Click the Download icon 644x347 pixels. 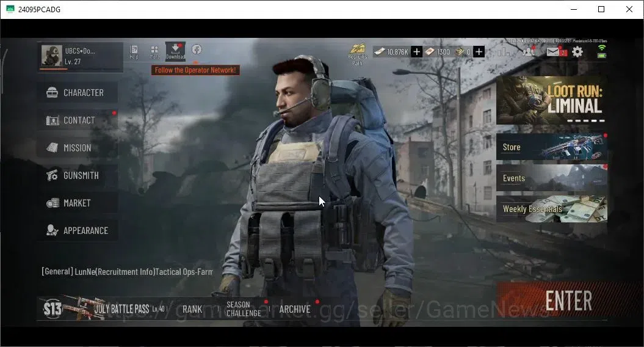click(175, 51)
